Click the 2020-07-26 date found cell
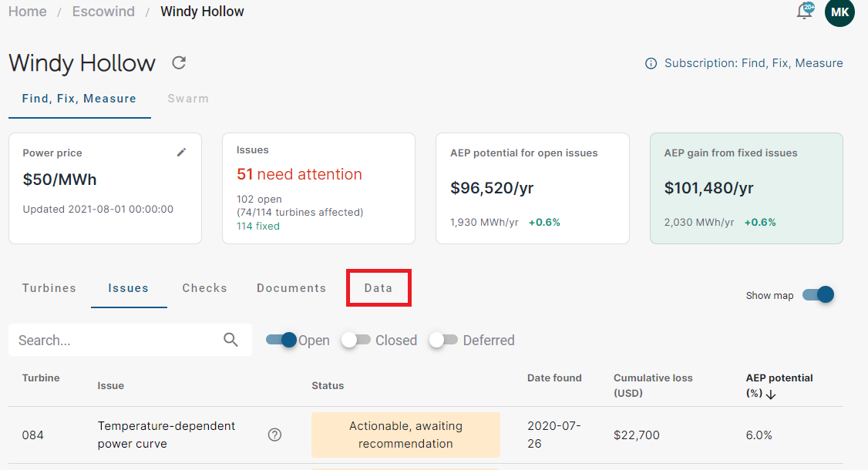The width and height of the screenshot is (868, 470). [x=554, y=435]
